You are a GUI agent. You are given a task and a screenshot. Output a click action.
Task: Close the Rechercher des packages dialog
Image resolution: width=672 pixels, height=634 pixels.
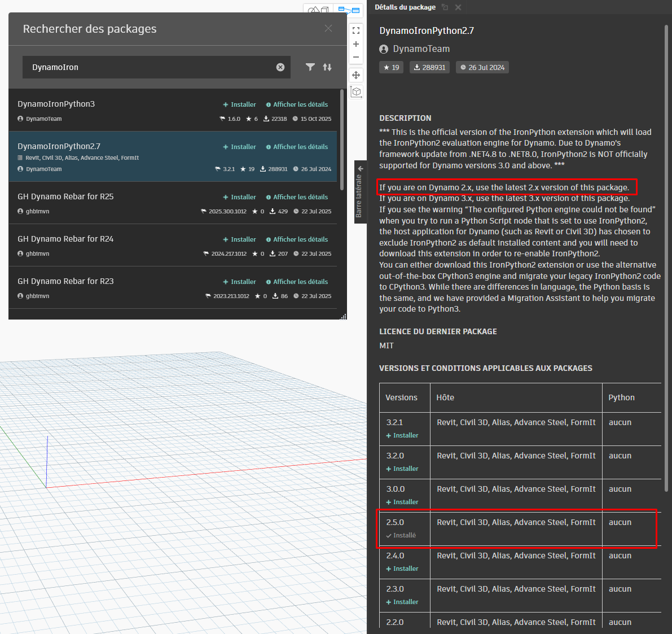(x=328, y=28)
